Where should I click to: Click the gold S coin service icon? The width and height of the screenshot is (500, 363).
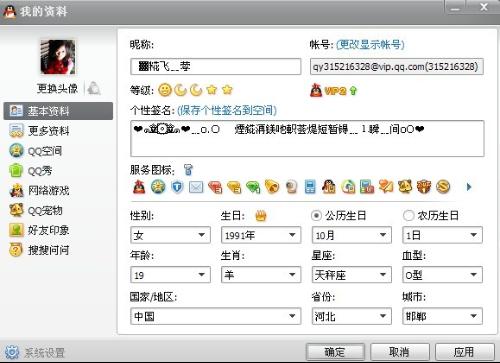[443, 187]
